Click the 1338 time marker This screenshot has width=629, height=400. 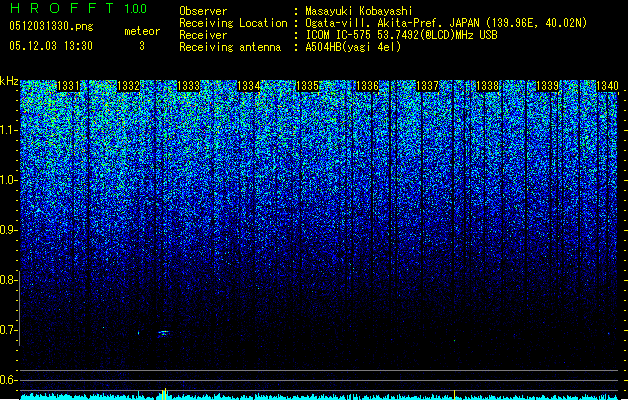coord(487,86)
